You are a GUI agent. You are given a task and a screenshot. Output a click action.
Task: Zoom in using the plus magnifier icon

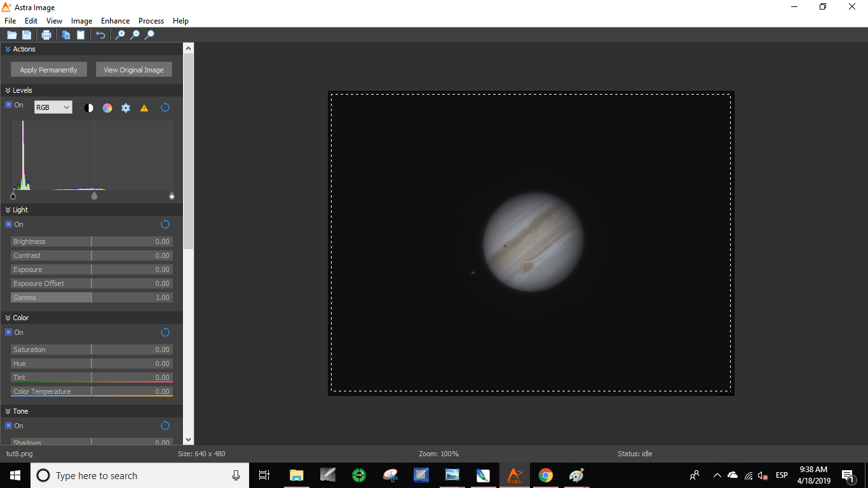[119, 35]
